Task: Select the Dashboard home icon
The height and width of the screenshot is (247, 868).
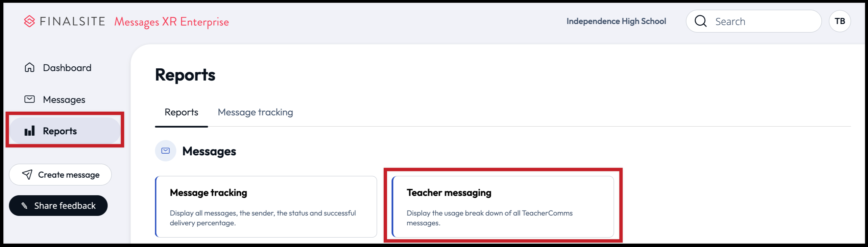Action: [29, 67]
